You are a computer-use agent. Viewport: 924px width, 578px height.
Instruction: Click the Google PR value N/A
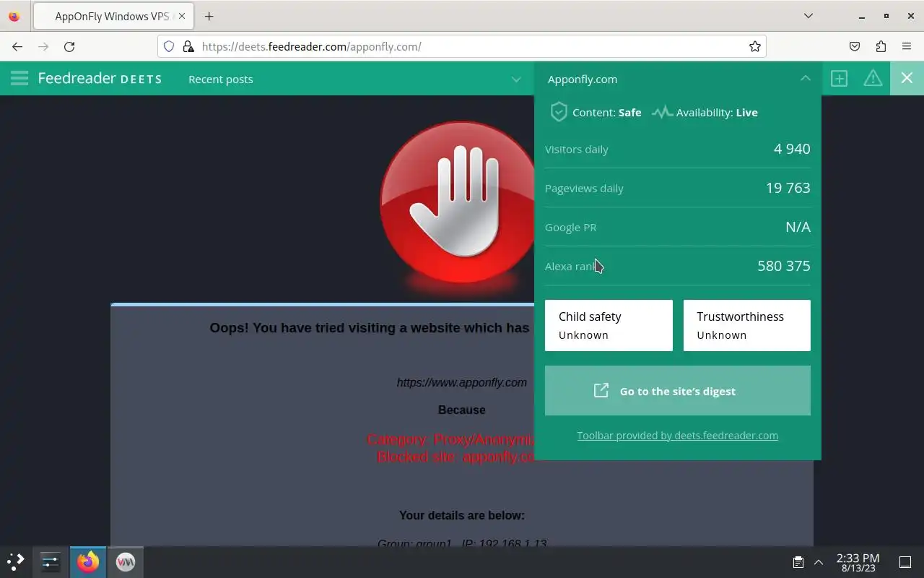point(798,227)
